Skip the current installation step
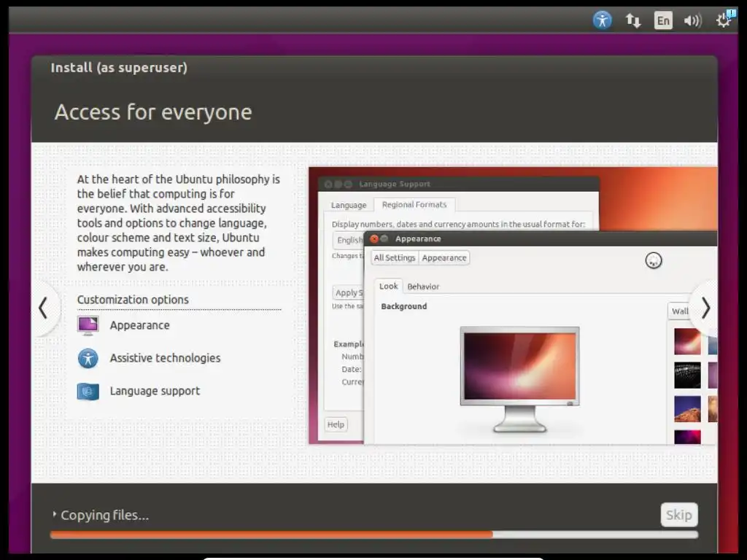This screenshot has width=747, height=560. (679, 515)
